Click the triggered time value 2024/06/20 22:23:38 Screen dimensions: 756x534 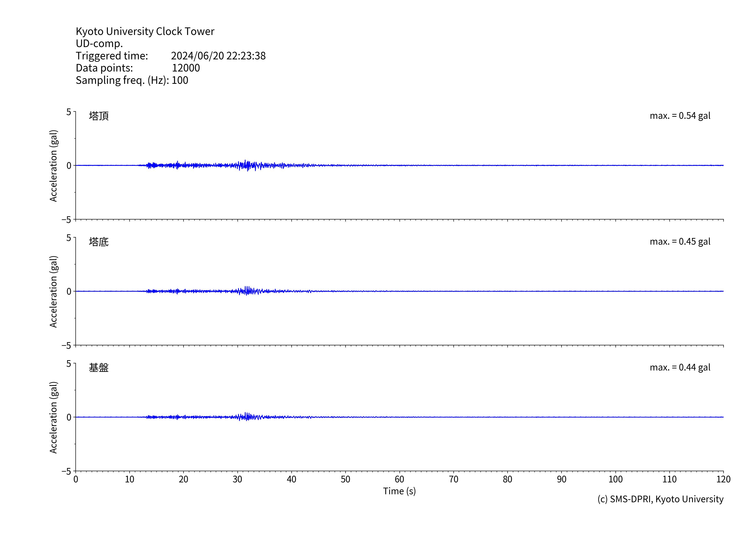coord(218,56)
